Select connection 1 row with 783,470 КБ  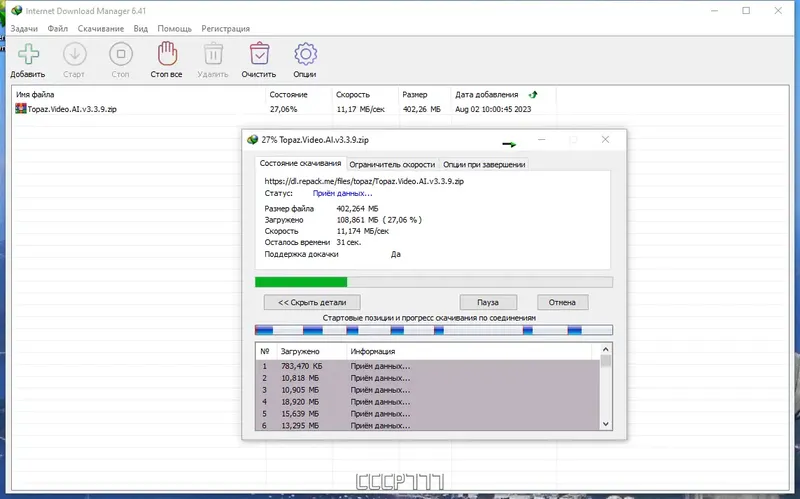428,366
